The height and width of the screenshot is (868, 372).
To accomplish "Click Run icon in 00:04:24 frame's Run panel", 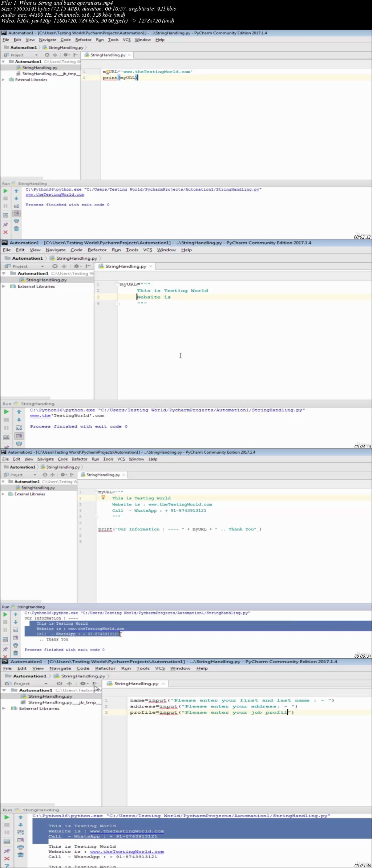I will pyautogui.click(x=6, y=411).
